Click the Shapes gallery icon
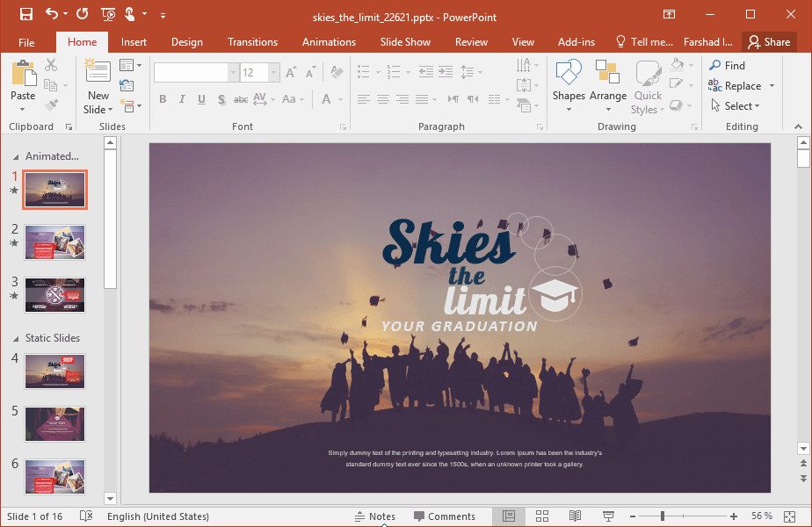Screen dimensions: 812x527 (x=569, y=73)
